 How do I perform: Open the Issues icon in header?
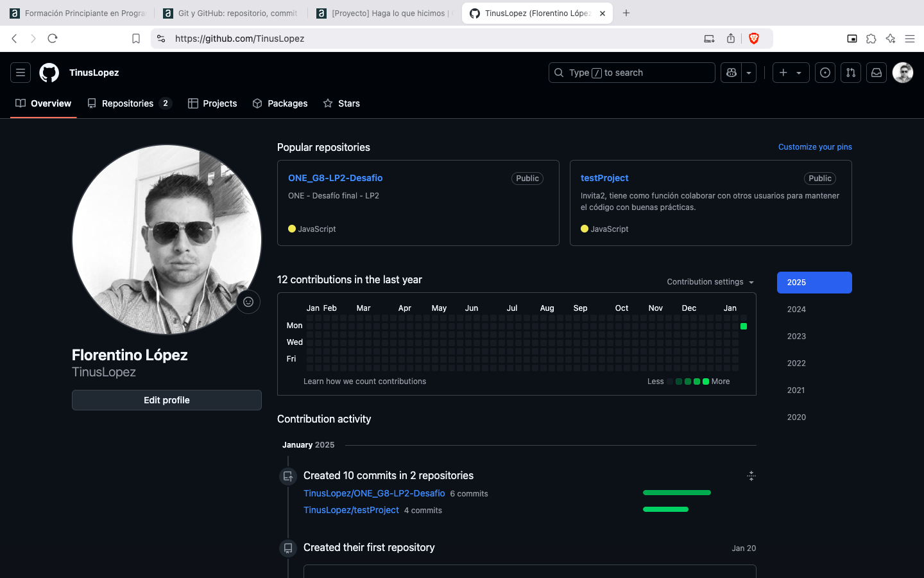pos(825,73)
